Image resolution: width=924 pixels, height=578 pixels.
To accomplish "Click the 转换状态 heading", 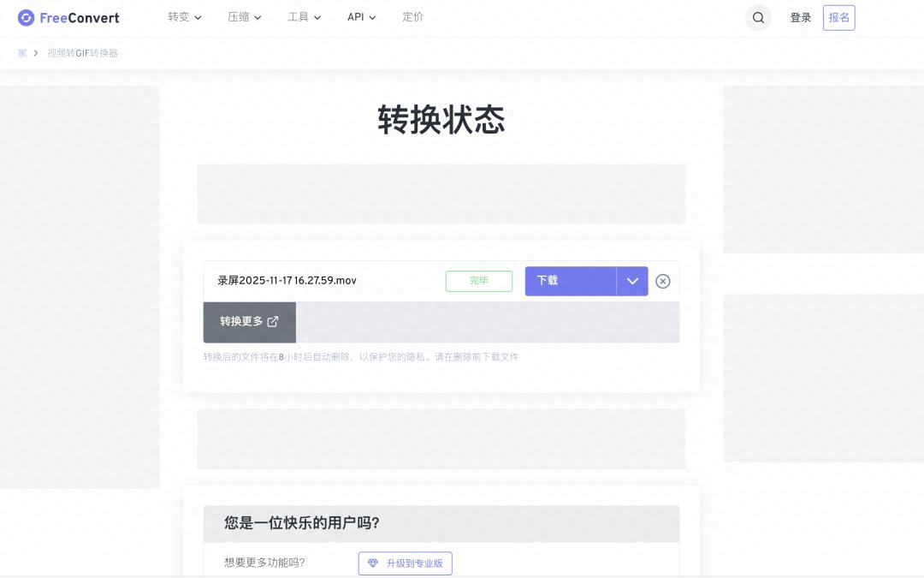I will (x=441, y=120).
